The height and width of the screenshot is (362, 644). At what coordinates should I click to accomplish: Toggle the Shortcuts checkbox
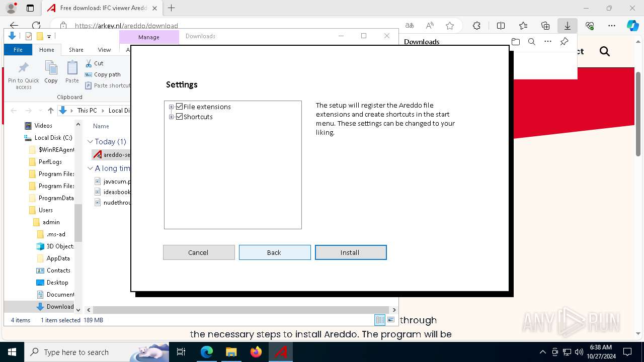179,117
